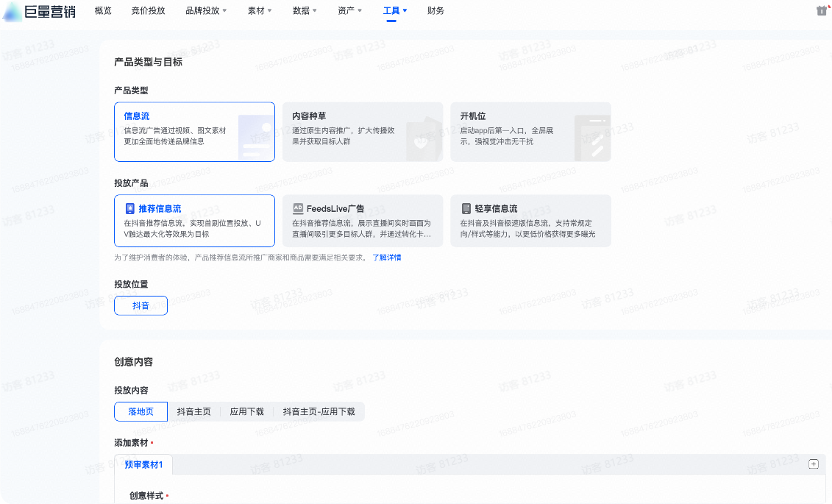Click the 投放产品 label
The image size is (832, 504).
(x=131, y=183)
